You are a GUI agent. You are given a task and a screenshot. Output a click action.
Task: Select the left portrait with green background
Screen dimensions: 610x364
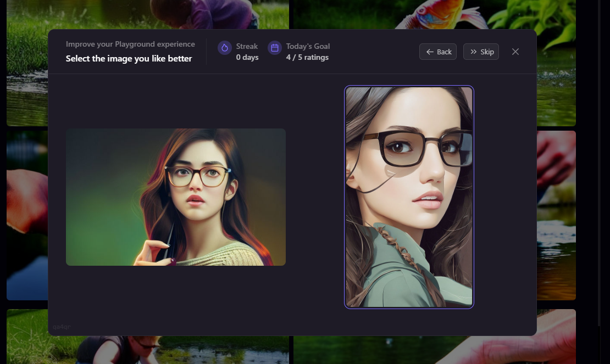point(176,197)
